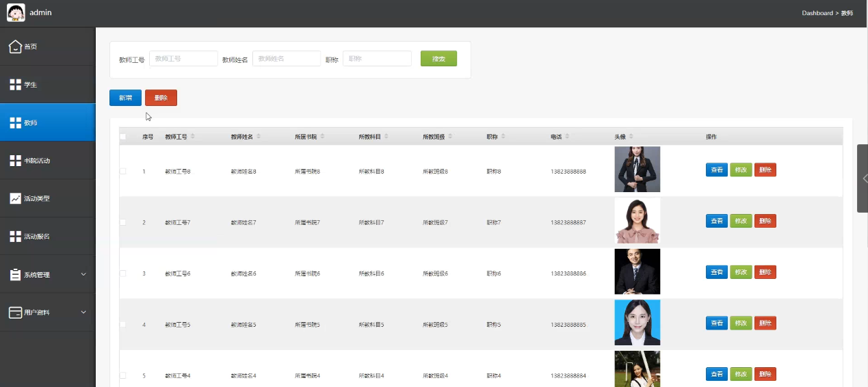Click the grid icon beside 活动报名
The width and height of the screenshot is (868, 387).
click(x=15, y=237)
